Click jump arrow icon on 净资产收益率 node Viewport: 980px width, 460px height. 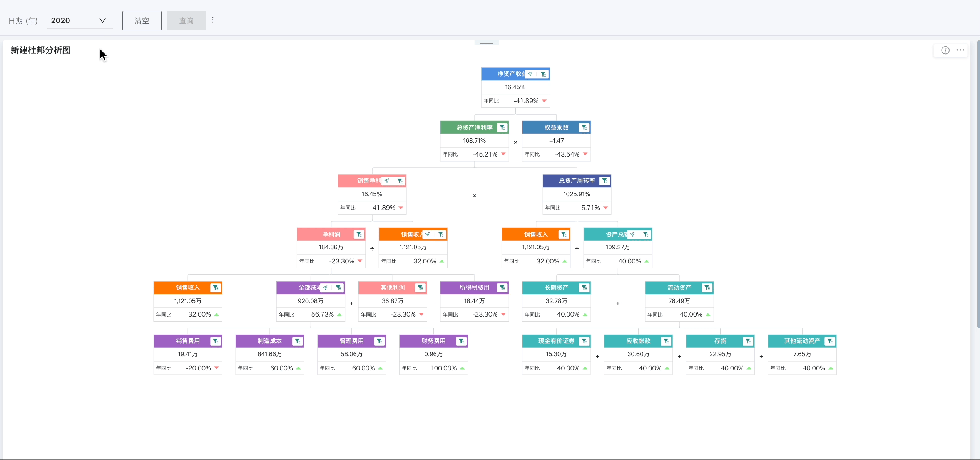click(x=530, y=74)
